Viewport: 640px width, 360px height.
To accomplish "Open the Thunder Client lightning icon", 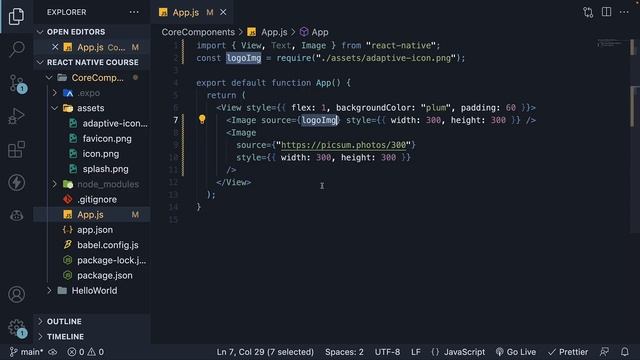I will pyautogui.click(x=16, y=182).
